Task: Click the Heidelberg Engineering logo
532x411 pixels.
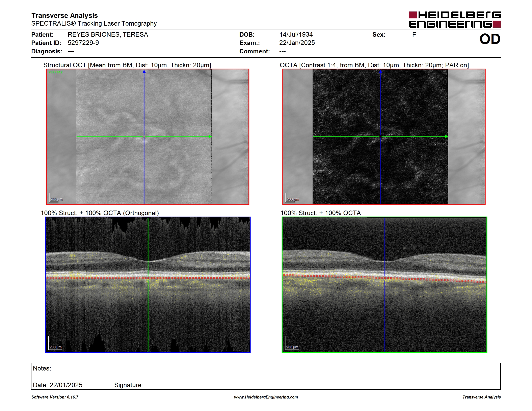Action: tap(455, 20)
